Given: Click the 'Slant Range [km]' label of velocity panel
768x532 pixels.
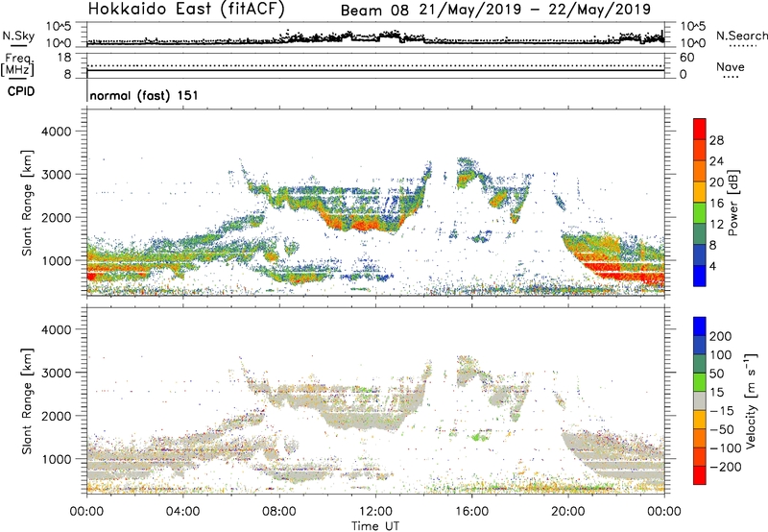Looking at the screenshot, I should point(27,401).
